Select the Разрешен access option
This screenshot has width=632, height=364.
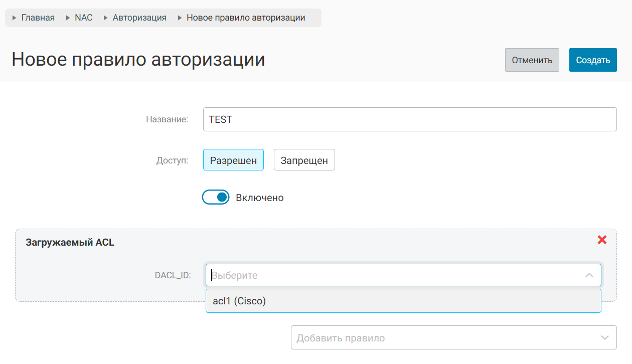click(x=233, y=160)
